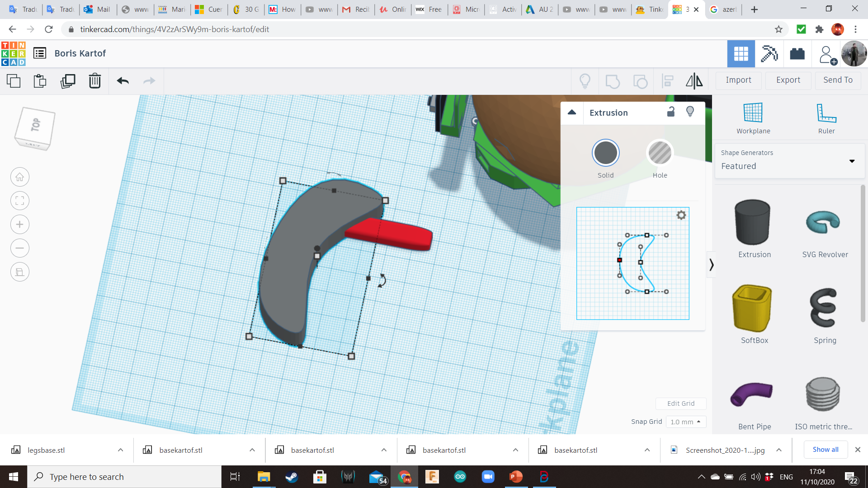Delete selected shape with trash icon
Viewport: 868px width, 488px height.
point(95,81)
